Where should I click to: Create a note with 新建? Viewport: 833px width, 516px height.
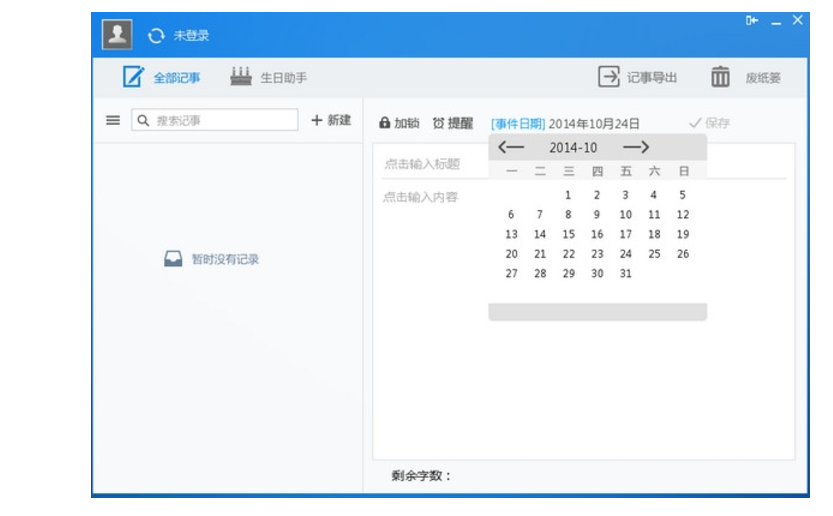(x=331, y=120)
